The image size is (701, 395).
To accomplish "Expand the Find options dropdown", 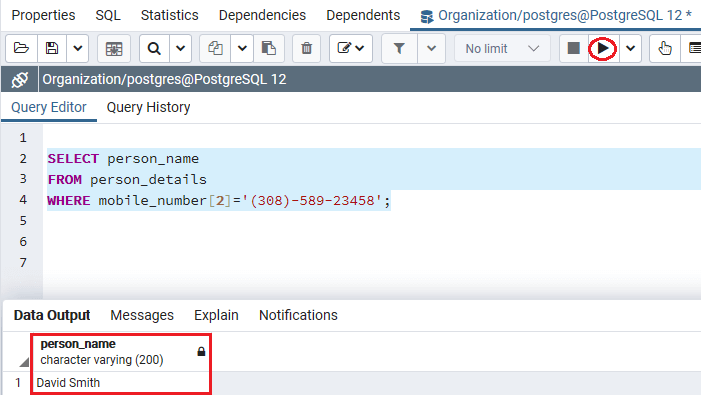I will [181, 48].
